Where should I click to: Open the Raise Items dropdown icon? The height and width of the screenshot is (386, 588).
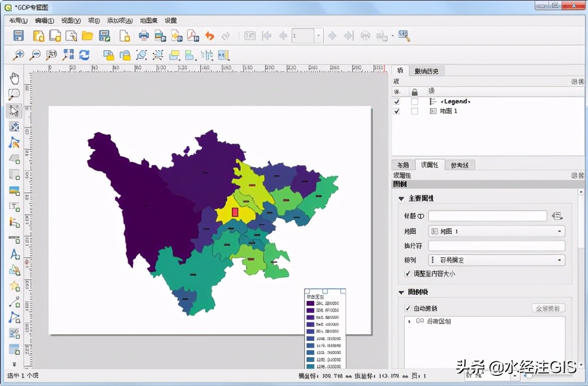pos(174,55)
